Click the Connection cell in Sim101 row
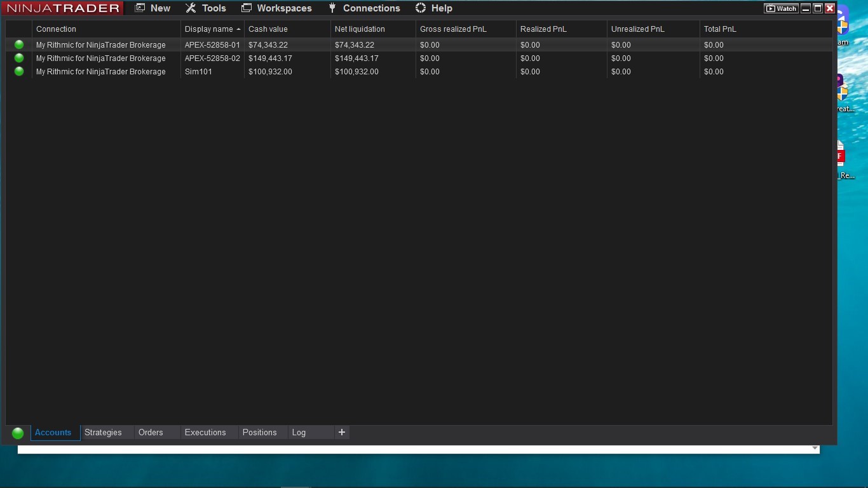Image resolution: width=868 pixels, height=488 pixels. pos(106,72)
